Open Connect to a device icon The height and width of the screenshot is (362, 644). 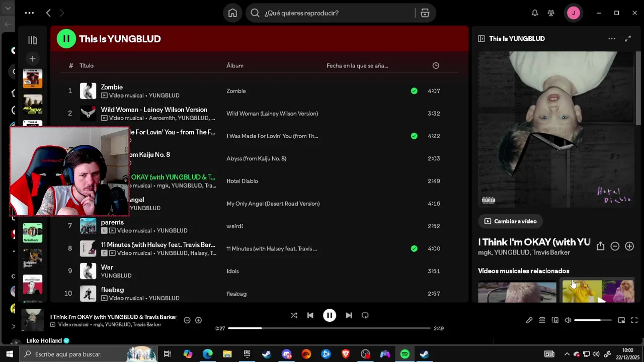click(555, 320)
